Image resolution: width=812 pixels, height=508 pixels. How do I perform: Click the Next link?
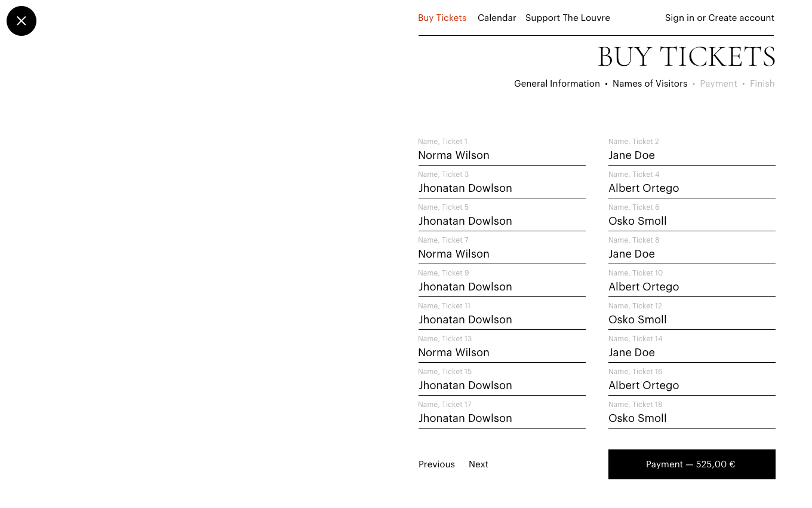click(478, 464)
